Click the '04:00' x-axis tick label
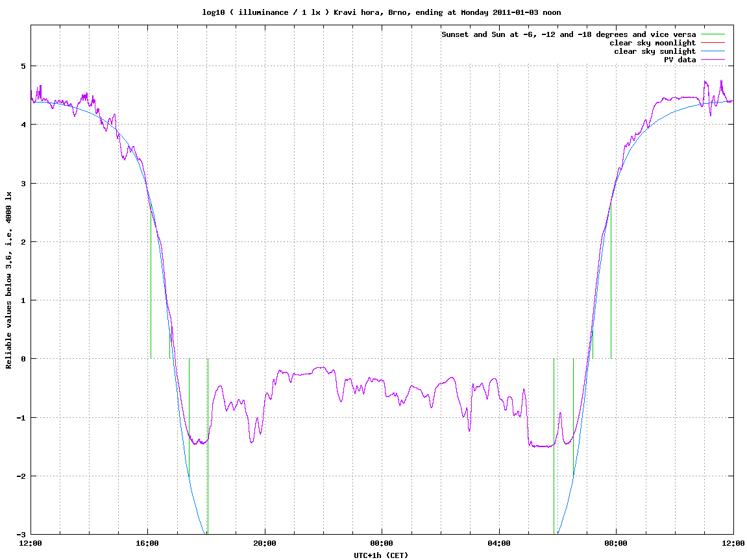747x560 pixels. tap(499, 543)
